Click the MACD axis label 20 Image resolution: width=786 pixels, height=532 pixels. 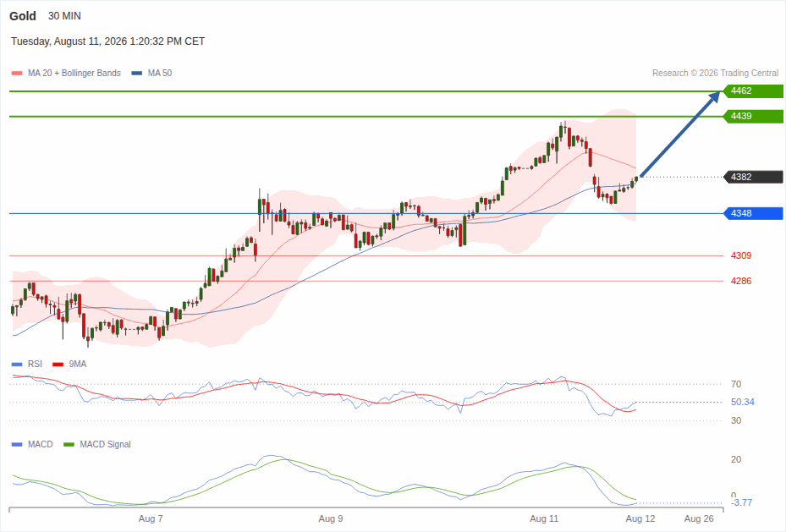pos(736,459)
